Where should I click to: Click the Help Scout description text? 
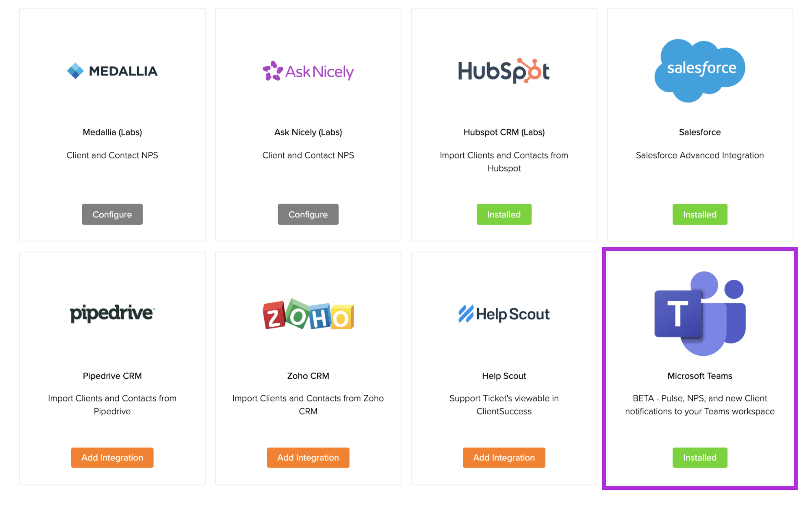point(504,405)
